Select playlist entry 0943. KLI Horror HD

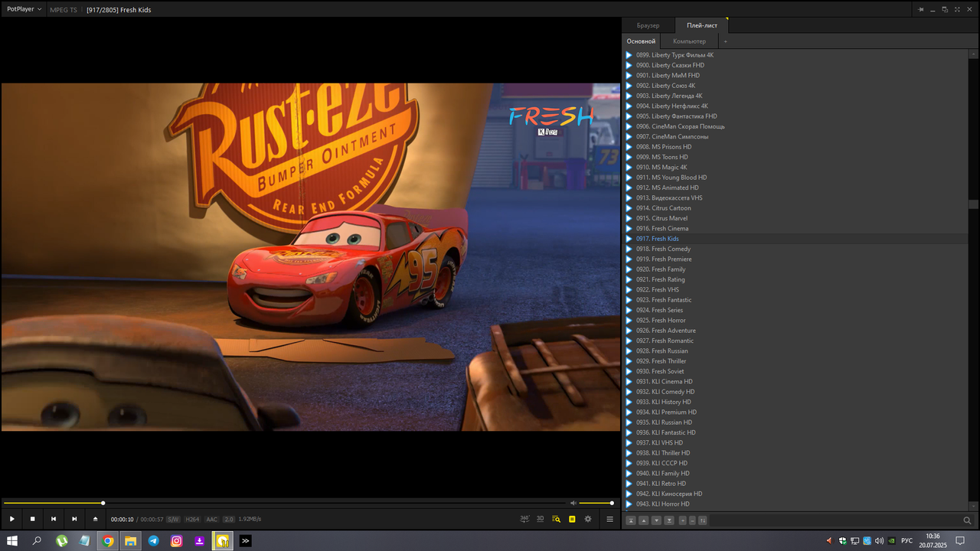pyautogui.click(x=795, y=504)
